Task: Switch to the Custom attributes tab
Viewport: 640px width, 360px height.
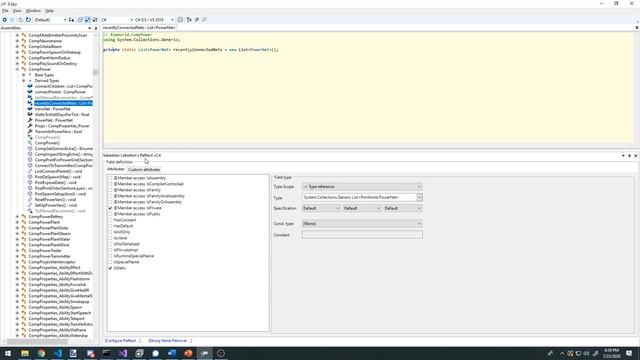Action: click(x=144, y=169)
